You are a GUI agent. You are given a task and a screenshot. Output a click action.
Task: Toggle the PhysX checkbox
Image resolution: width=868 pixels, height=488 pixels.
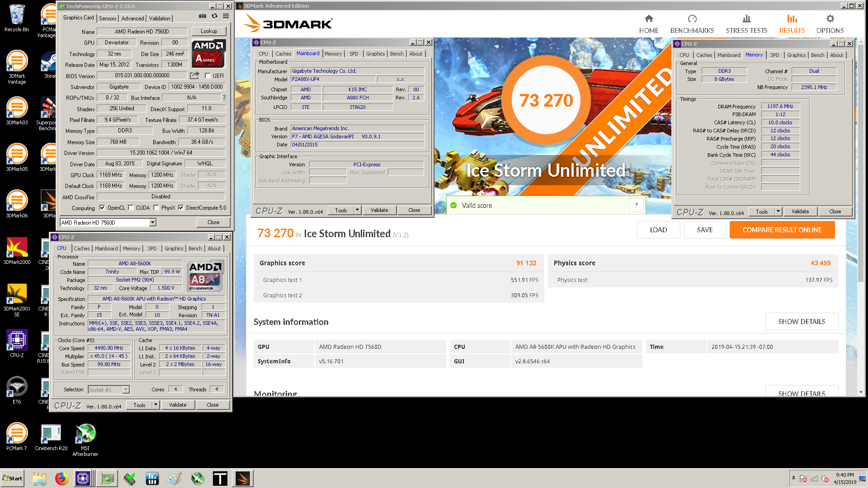pos(156,208)
